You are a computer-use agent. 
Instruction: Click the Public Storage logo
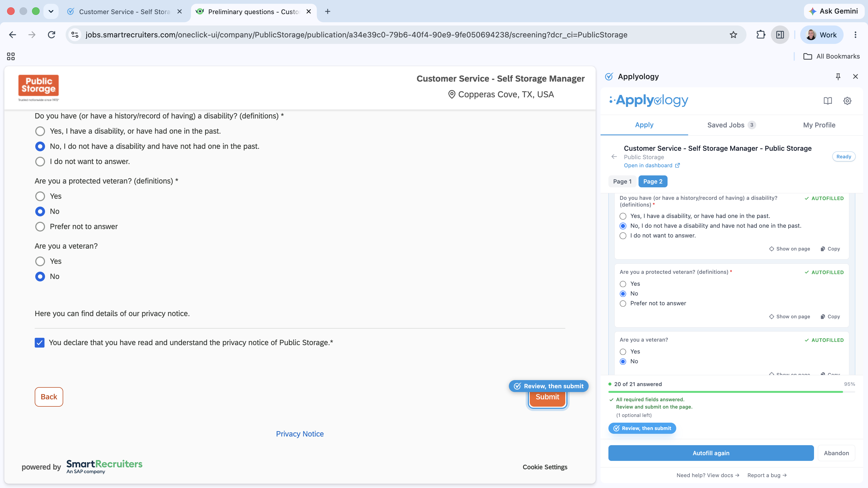point(39,88)
